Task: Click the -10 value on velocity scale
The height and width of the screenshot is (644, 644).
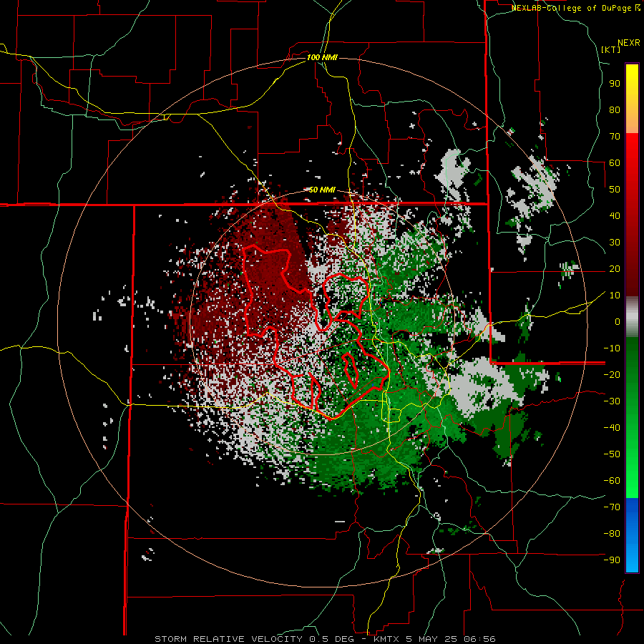Action: (612, 348)
